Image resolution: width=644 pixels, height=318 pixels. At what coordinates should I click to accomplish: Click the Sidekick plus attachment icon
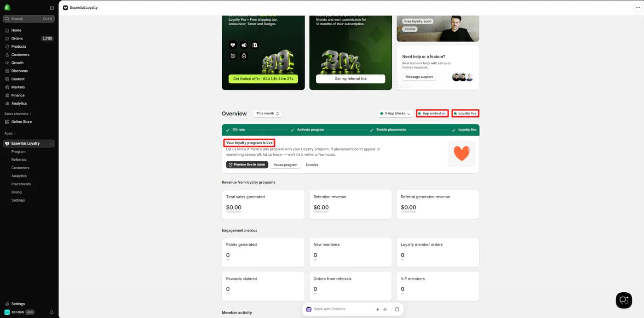[378, 309]
